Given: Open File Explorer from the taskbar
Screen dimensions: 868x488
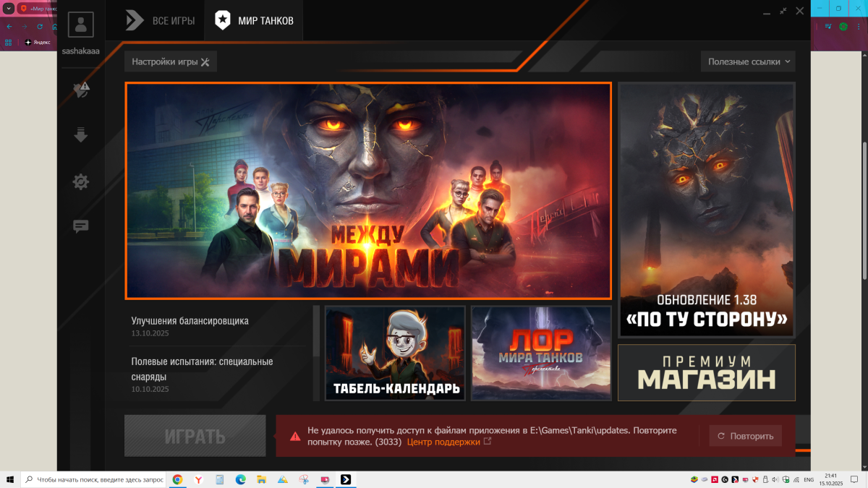Looking at the screenshot, I should click(x=261, y=479).
